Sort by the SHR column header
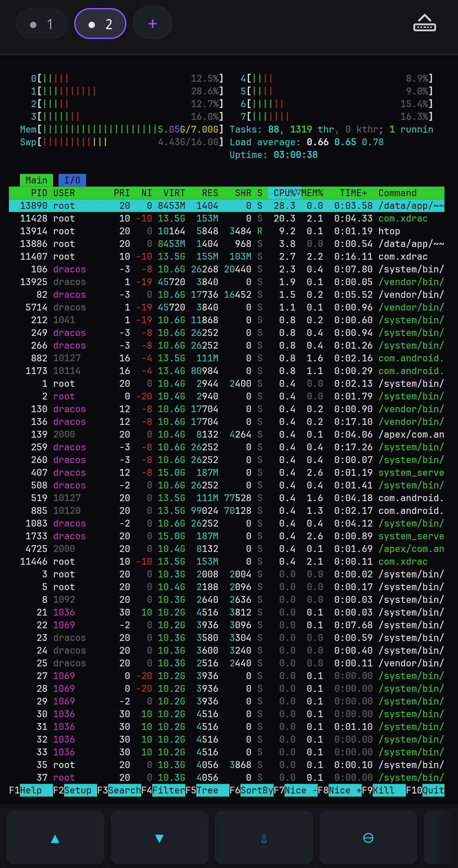 pos(243,193)
